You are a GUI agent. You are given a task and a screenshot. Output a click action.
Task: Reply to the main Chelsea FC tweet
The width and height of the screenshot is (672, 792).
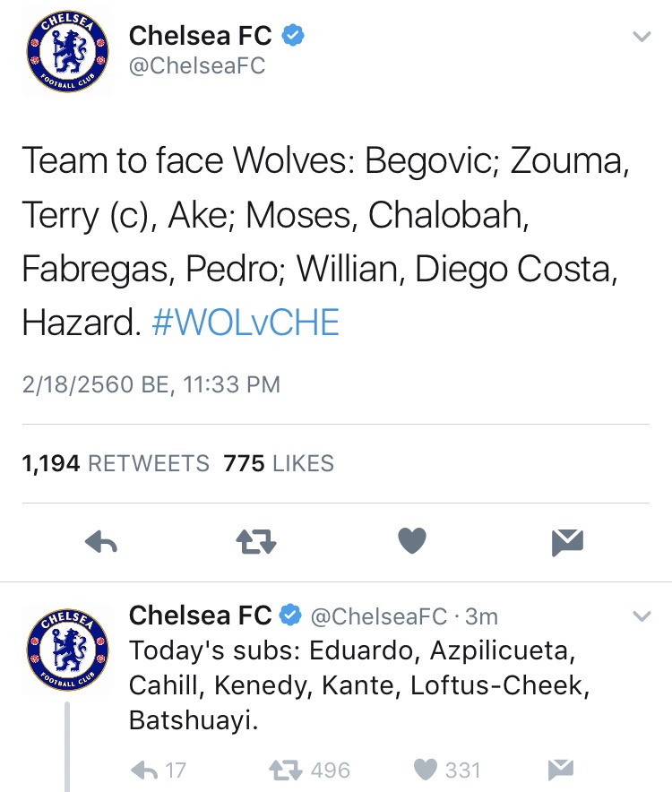click(x=101, y=540)
